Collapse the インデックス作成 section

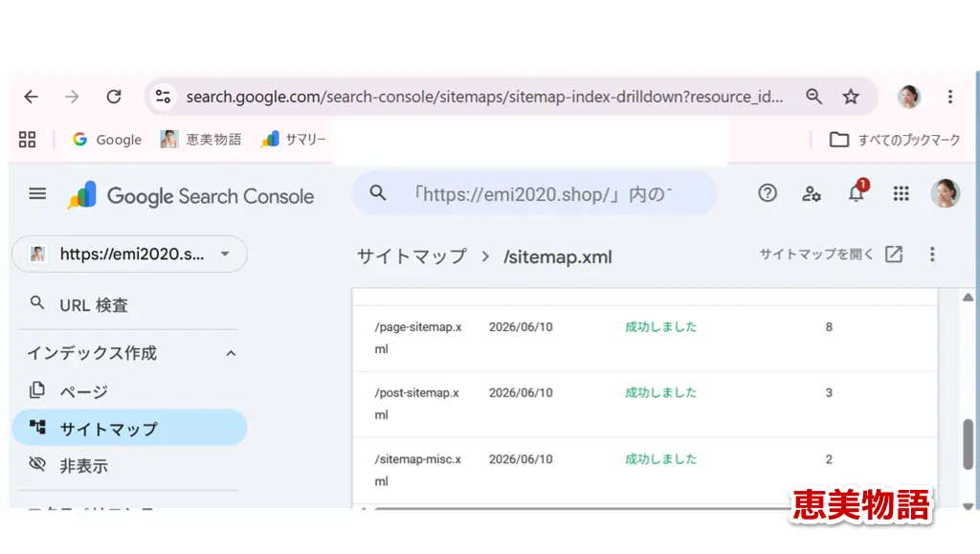click(x=231, y=353)
